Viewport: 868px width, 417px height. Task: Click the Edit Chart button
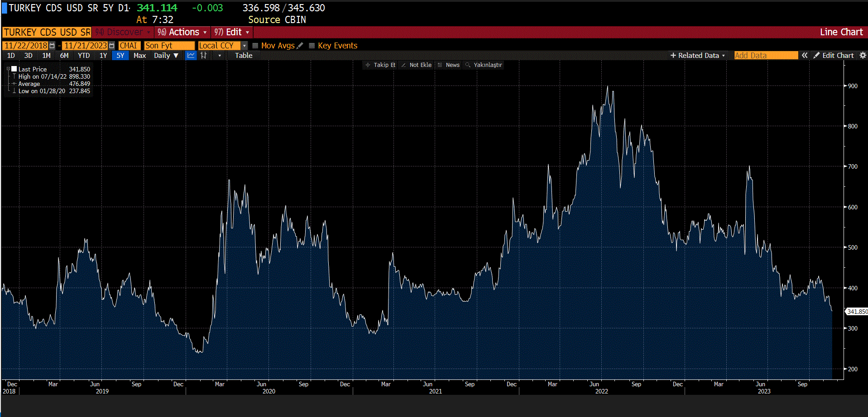point(834,55)
